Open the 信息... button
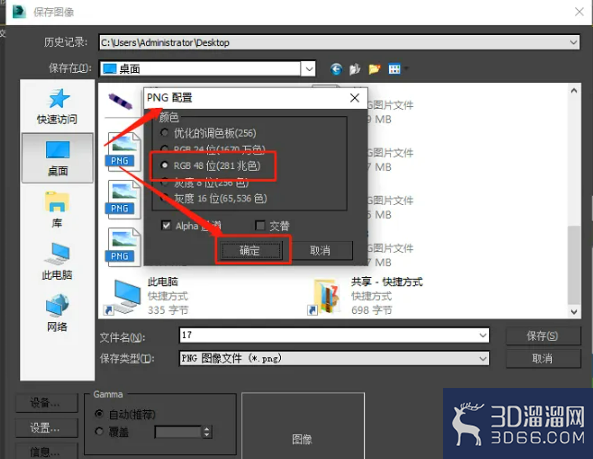The image size is (593, 459). 46,451
